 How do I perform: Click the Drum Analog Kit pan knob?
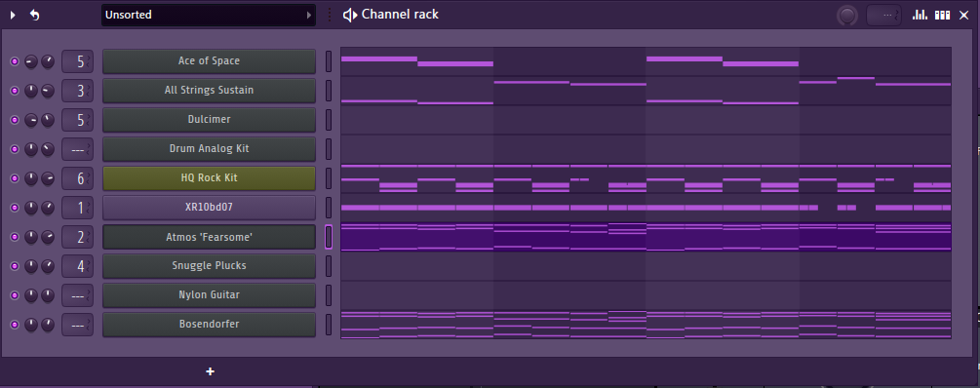pyautogui.click(x=30, y=149)
